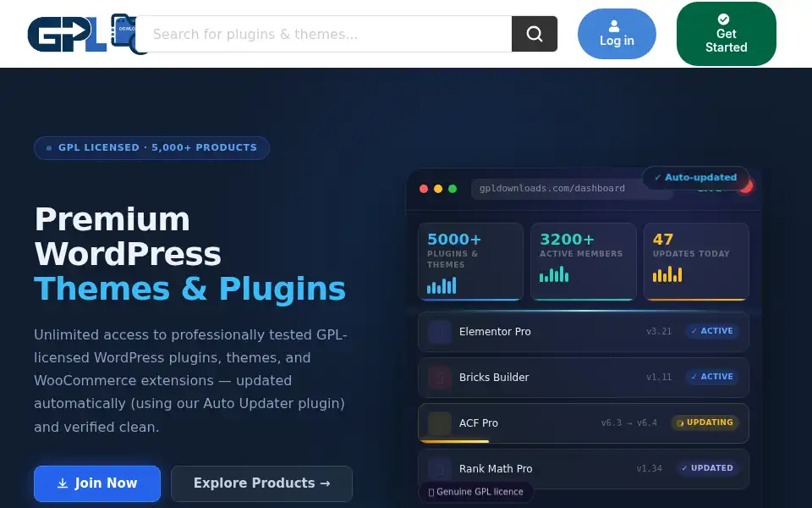Click the GPL Licensed 5,000+ Products badge
812x508 pixels.
click(151, 147)
